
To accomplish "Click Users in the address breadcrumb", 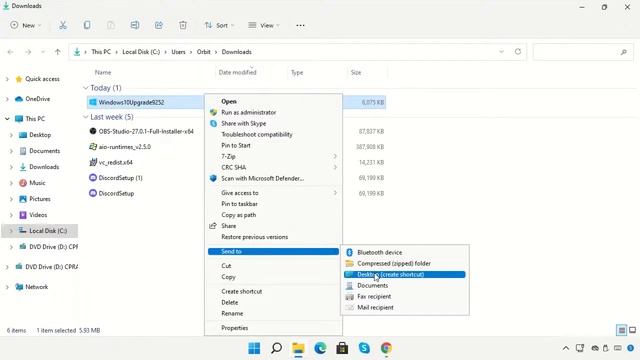I will [178, 52].
